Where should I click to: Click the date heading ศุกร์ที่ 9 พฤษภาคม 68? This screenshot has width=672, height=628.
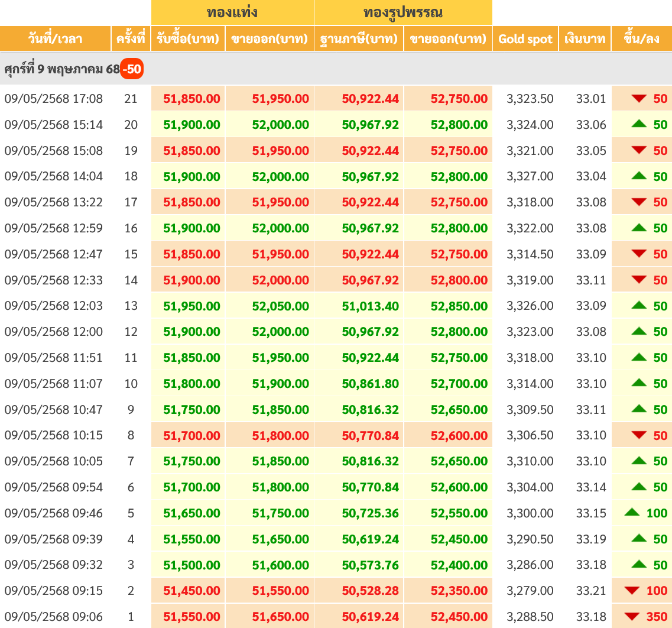62,69
